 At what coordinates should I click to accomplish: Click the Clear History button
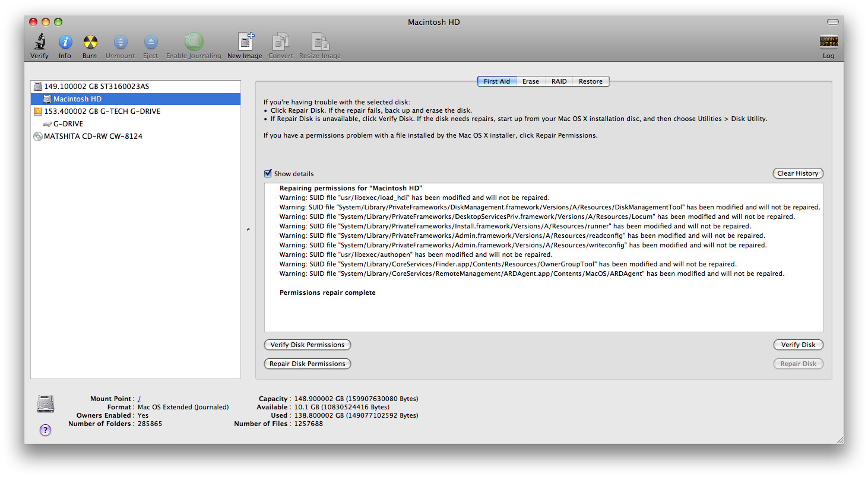tap(798, 173)
